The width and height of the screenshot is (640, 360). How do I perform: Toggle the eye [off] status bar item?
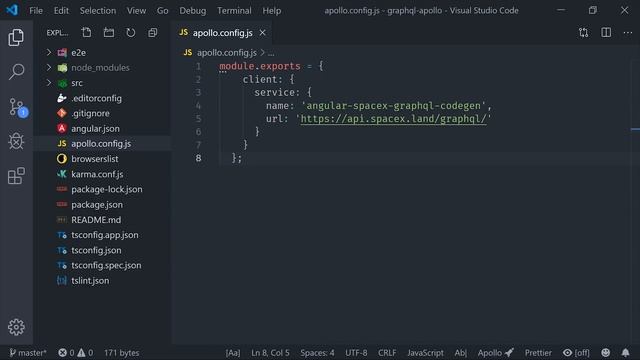pyautogui.click(x=576, y=353)
